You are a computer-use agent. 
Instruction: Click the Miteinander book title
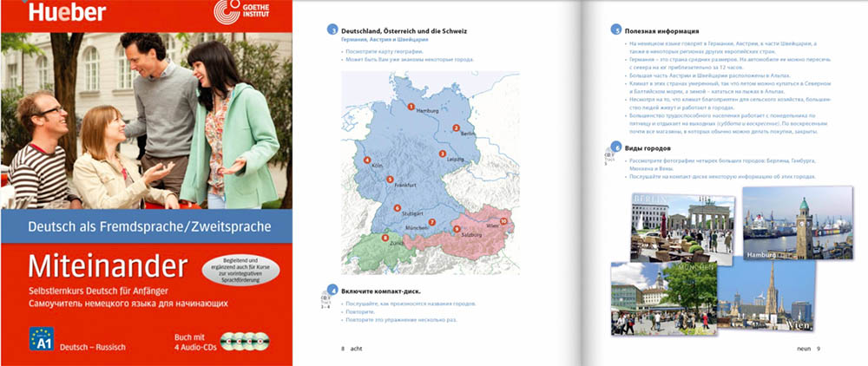tap(108, 266)
